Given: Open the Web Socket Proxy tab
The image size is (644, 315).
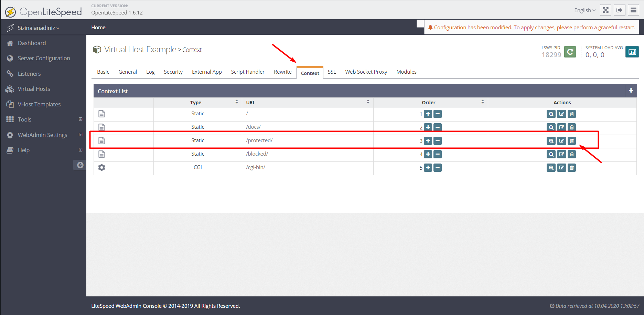Looking at the screenshot, I should click(x=366, y=72).
